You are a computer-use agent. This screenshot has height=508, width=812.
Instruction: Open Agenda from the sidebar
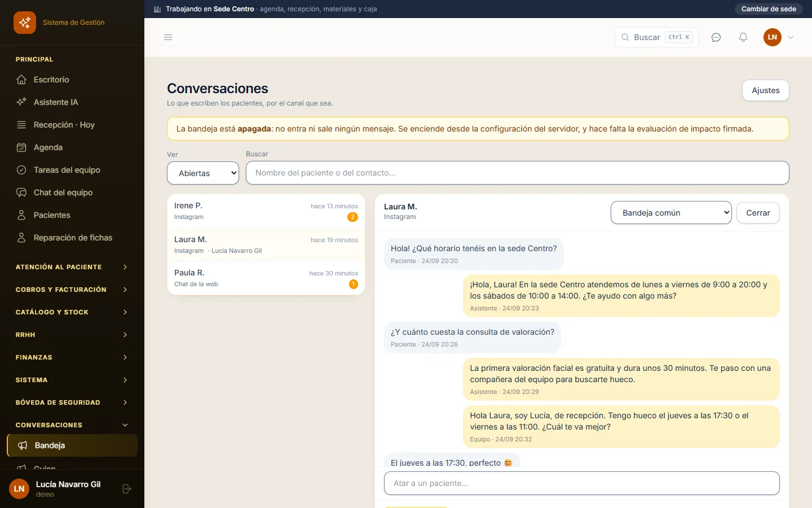(72, 147)
